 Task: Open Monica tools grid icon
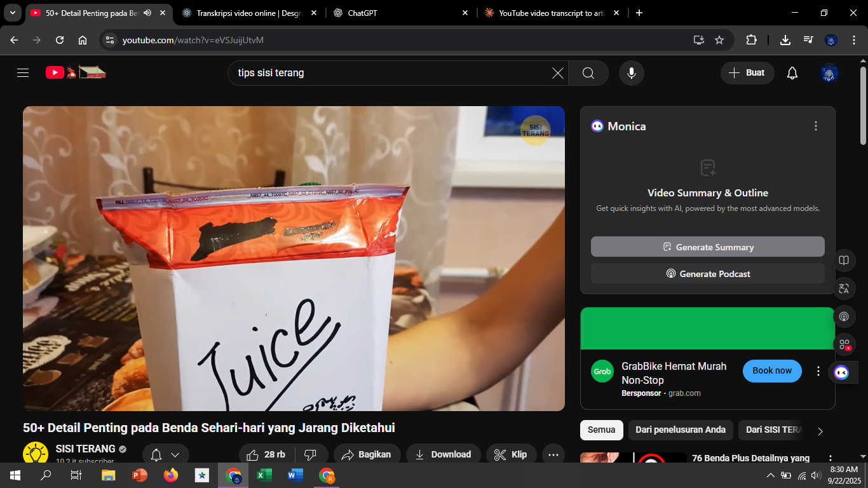click(x=844, y=344)
